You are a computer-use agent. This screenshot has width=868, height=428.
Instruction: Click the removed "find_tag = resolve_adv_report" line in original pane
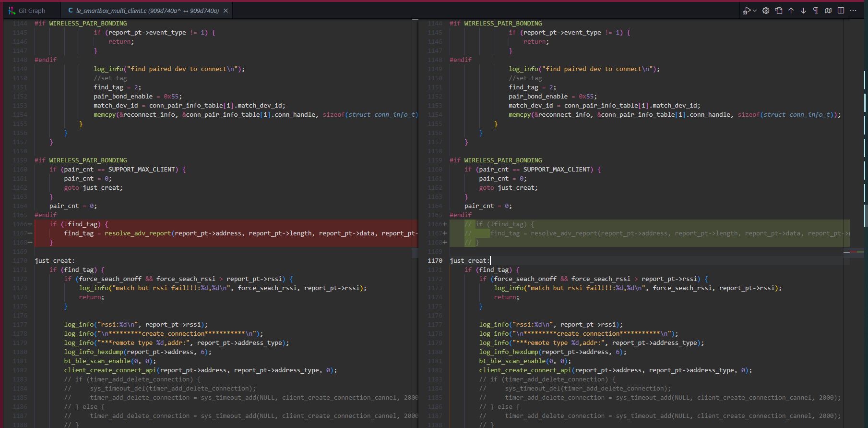[x=241, y=233]
